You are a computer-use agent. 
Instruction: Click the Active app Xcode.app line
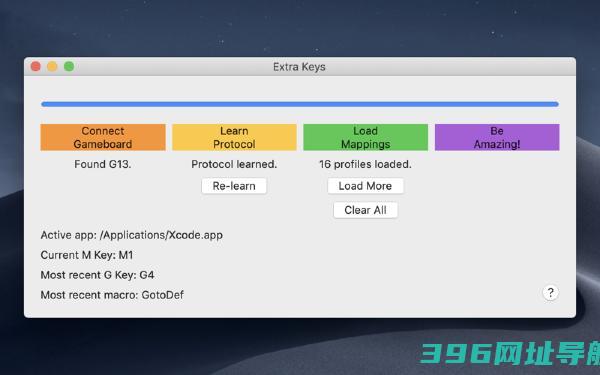coord(132,235)
